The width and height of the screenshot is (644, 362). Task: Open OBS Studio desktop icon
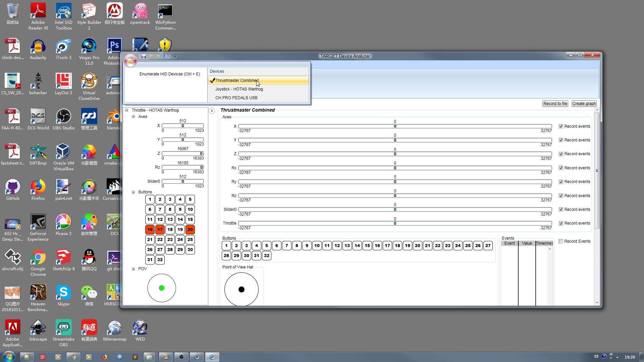tap(64, 119)
